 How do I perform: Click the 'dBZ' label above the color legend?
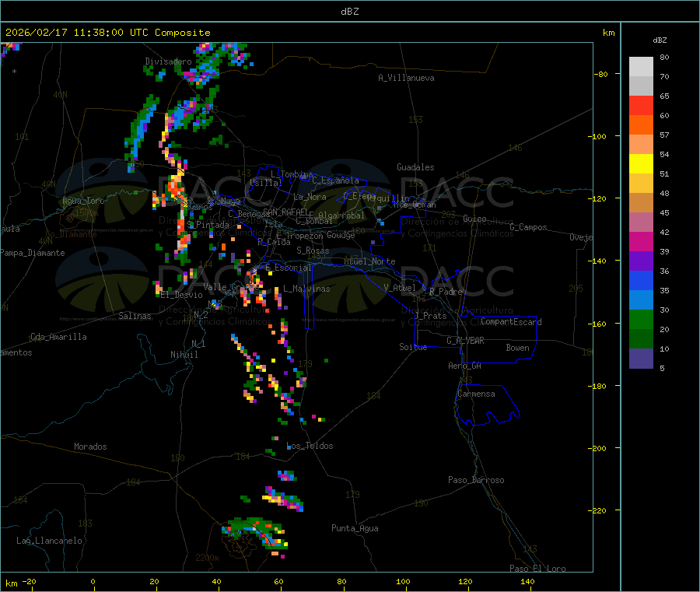tap(660, 40)
